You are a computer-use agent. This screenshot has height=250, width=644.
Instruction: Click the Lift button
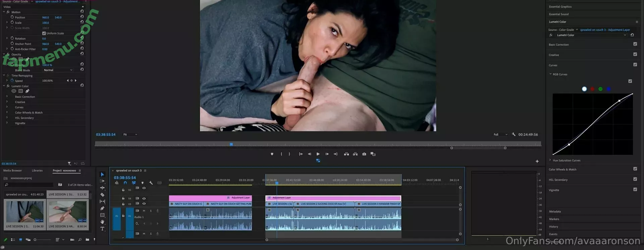pos(346,154)
